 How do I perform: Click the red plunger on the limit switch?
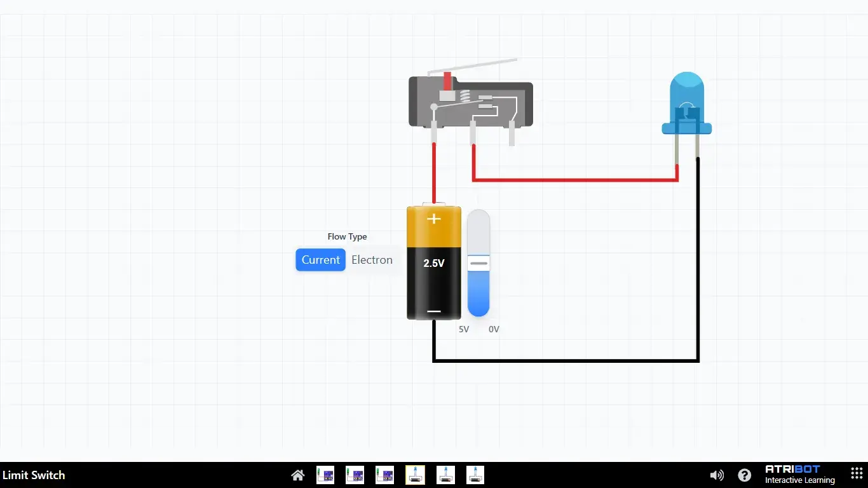(447, 81)
